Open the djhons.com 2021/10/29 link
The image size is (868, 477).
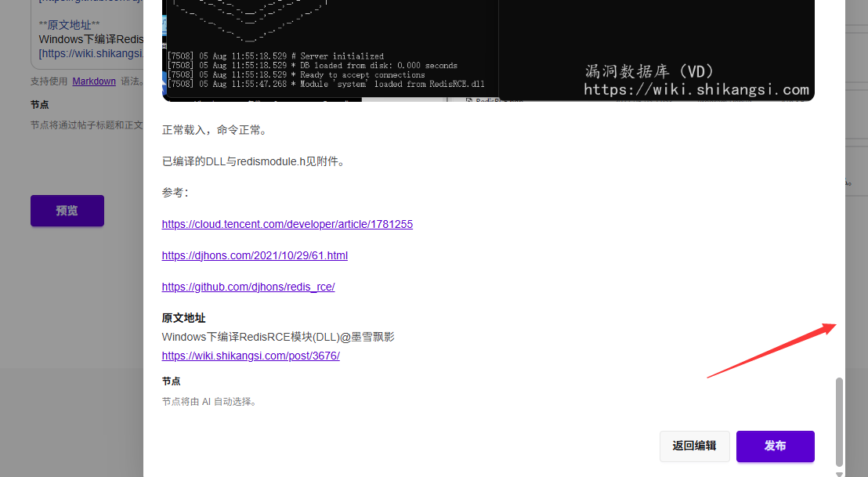255,255
